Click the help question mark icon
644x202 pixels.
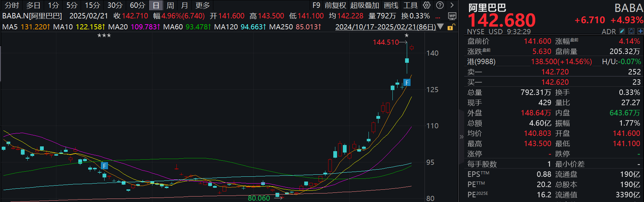point(440,5)
